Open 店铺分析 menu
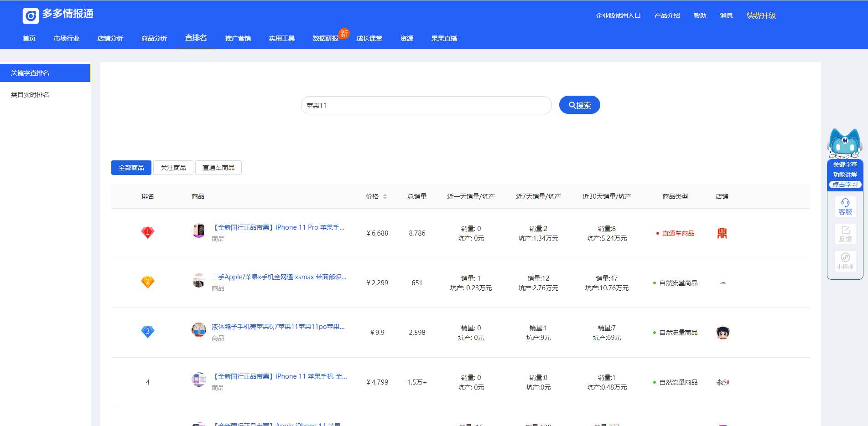 pyautogui.click(x=110, y=38)
